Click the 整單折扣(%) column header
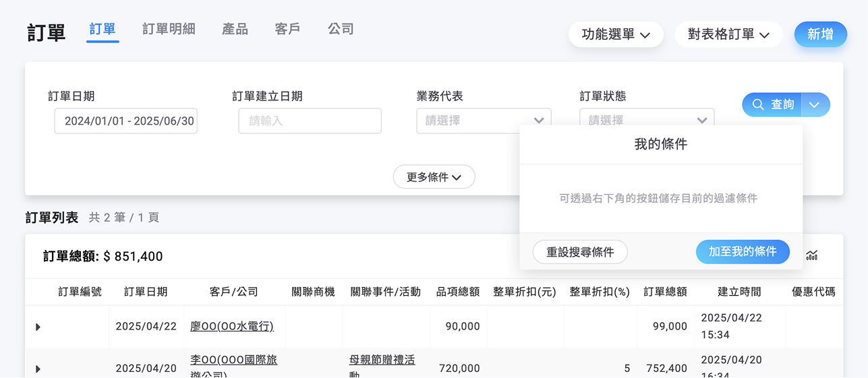Screen dimensions: 868x378 click(600, 292)
